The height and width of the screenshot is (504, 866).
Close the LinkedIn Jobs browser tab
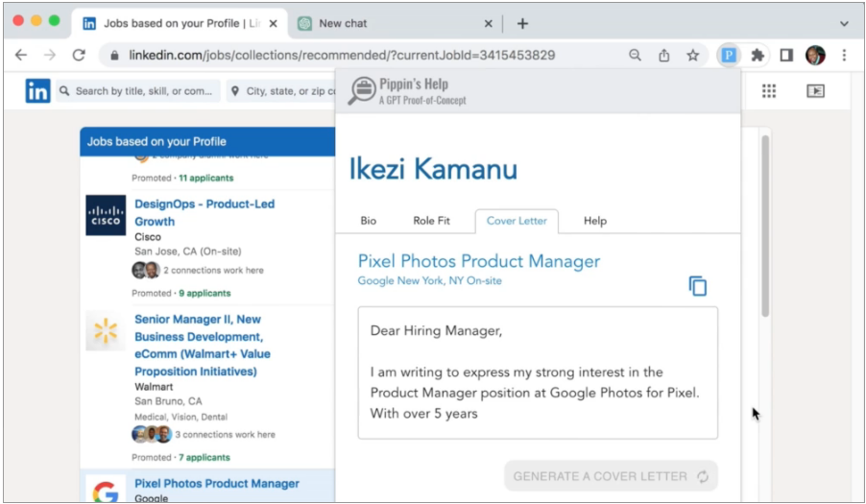point(273,23)
